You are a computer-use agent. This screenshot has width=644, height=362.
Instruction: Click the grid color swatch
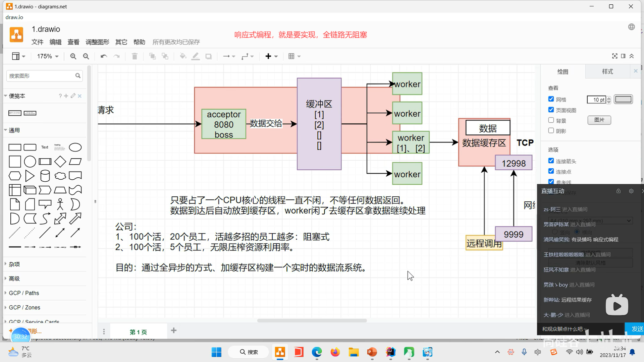(623, 100)
